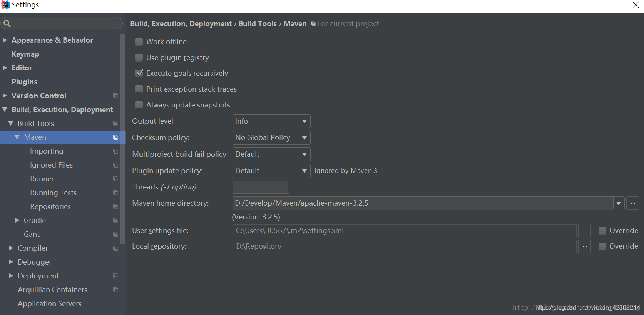
Task: Browse for Maven home directory
Action: [633, 203]
